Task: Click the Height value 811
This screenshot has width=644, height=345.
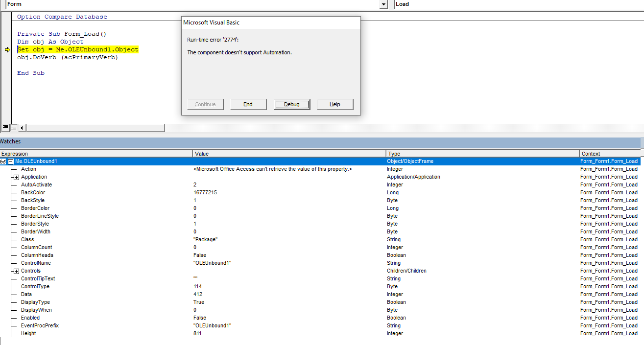Action: [197, 333]
